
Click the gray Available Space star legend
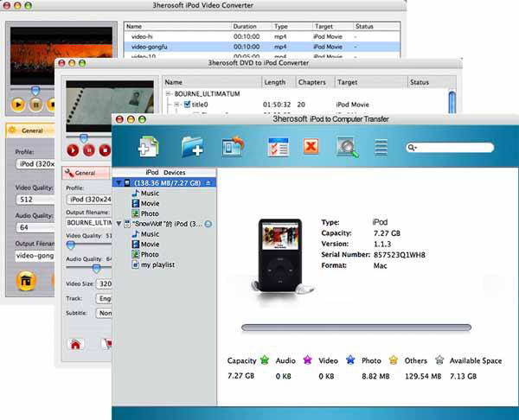point(439,360)
